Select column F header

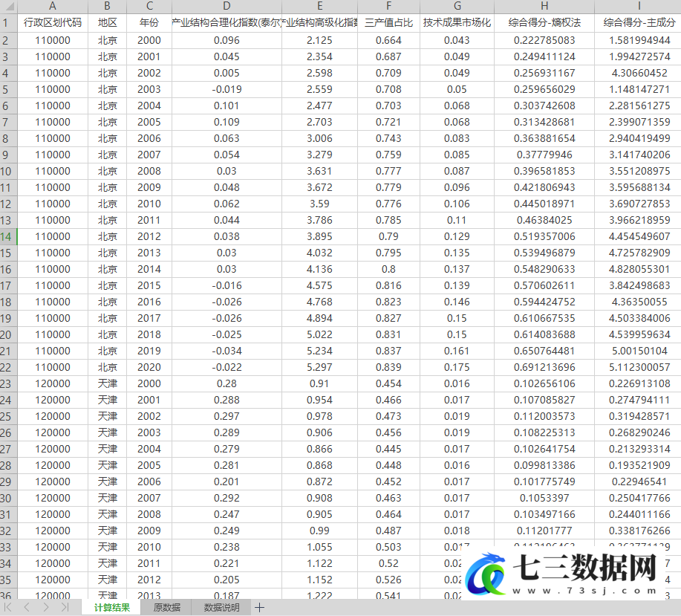[388, 6]
